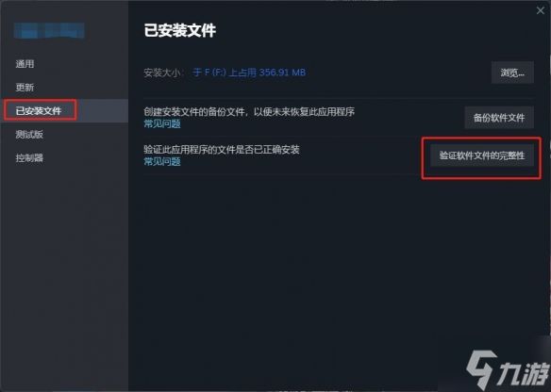This screenshot has height=392, width=551.
Task: Close the properties window with X
Action: point(540,11)
